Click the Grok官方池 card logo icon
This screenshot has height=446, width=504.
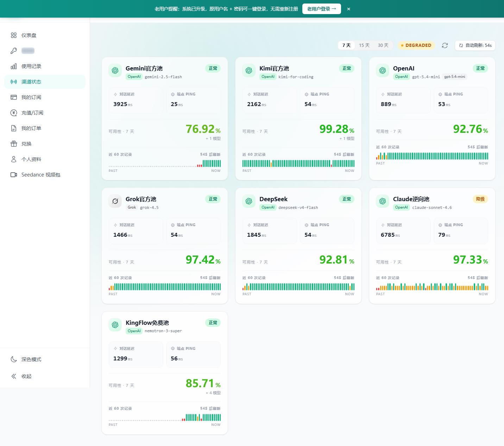pos(115,201)
